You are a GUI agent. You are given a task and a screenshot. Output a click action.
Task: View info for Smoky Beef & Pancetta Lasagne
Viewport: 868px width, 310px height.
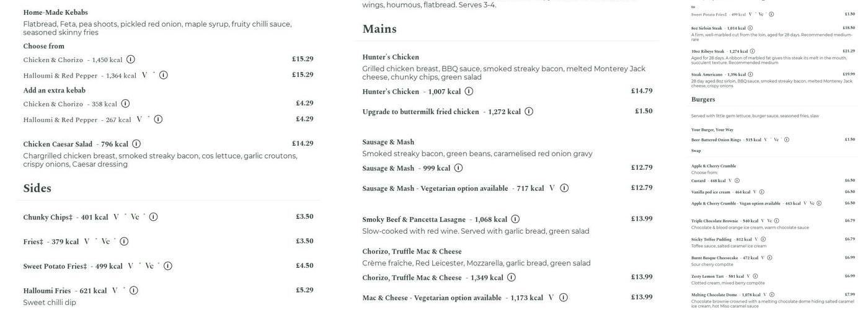(x=515, y=219)
